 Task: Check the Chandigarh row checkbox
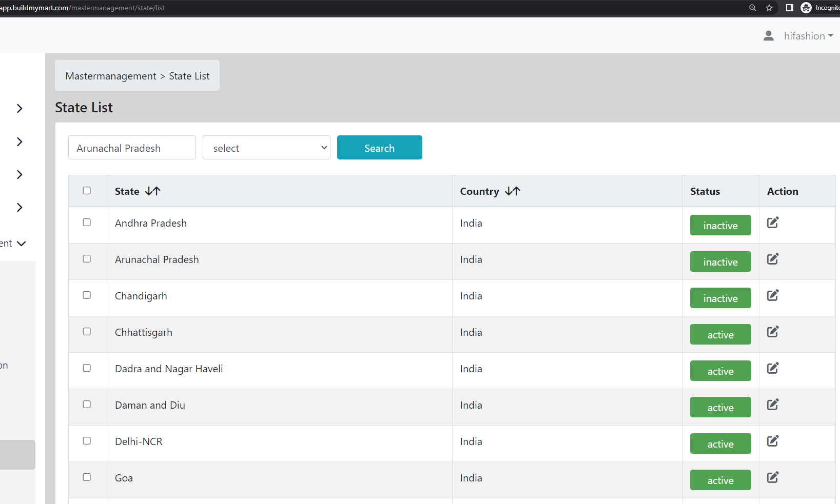[x=87, y=295]
